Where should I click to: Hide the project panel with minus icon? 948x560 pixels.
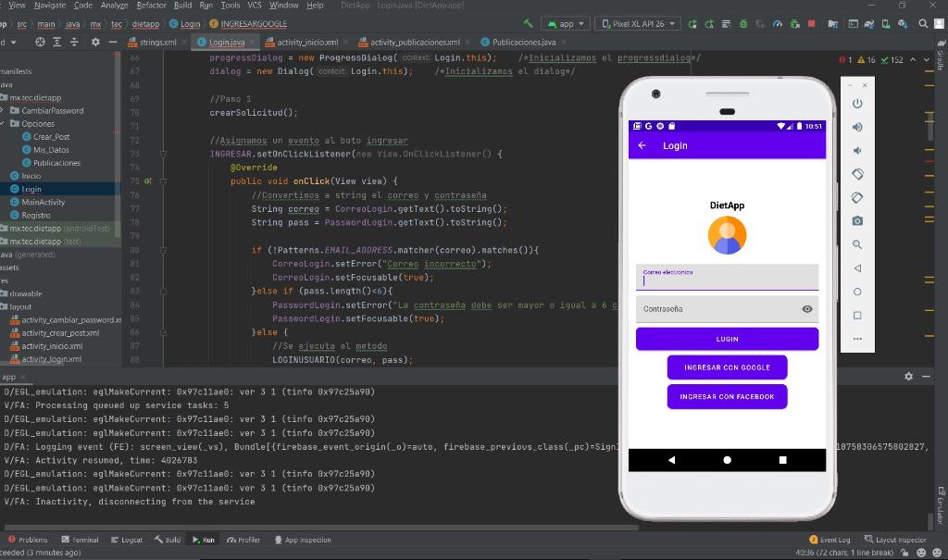point(112,43)
